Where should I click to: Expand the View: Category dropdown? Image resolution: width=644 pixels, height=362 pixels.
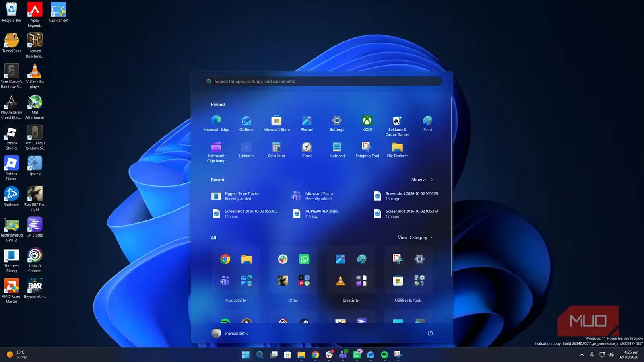415,237
